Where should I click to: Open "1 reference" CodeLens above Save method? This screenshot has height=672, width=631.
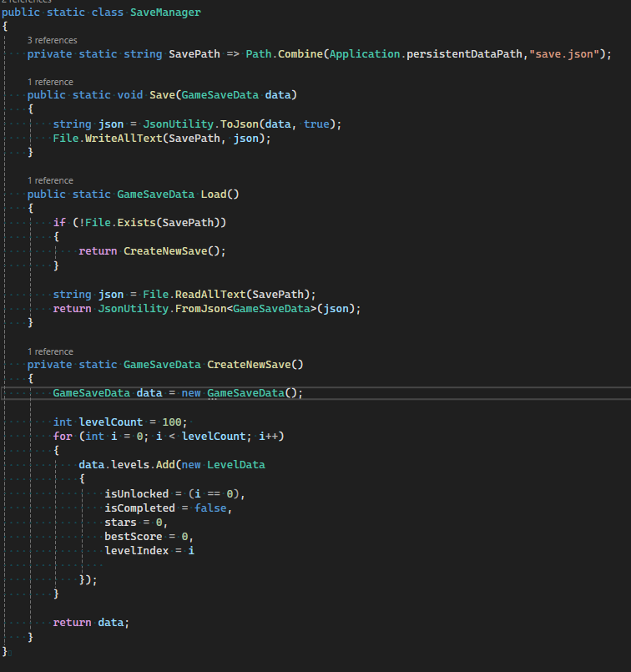click(50, 82)
